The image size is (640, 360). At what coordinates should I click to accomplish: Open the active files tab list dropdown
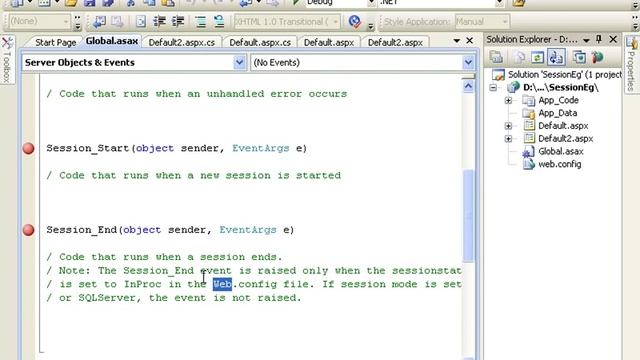(457, 41)
